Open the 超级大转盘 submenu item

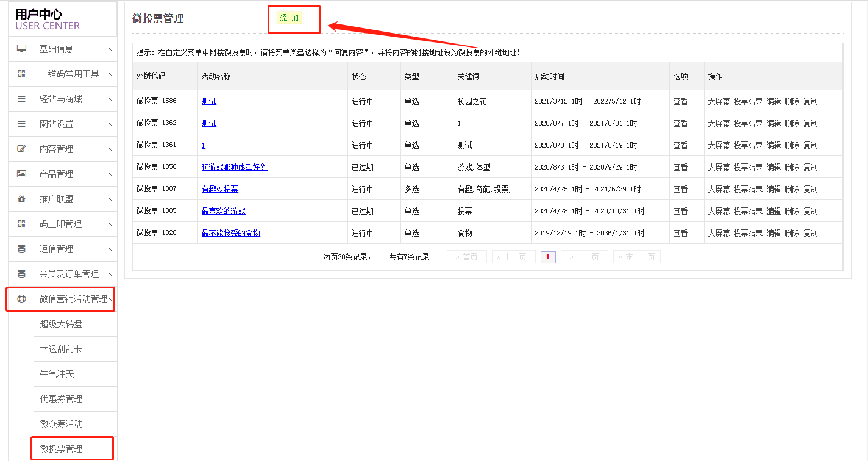coord(61,324)
